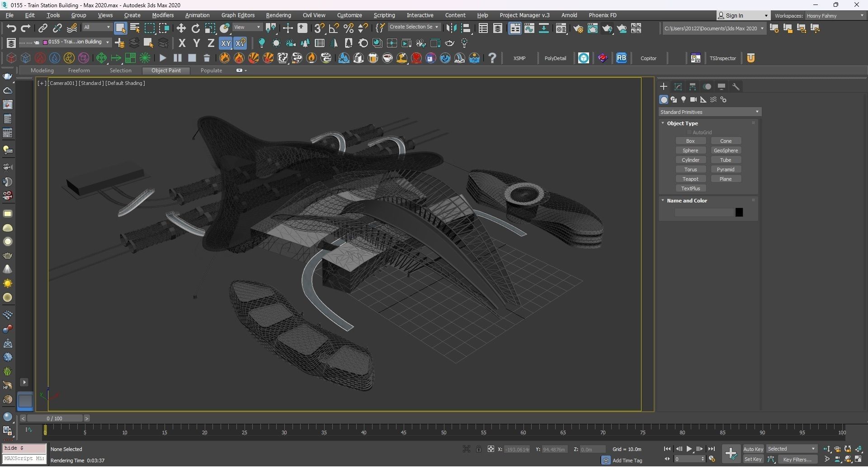
Task: Click the Undo arrow icon
Action: (x=11, y=28)
